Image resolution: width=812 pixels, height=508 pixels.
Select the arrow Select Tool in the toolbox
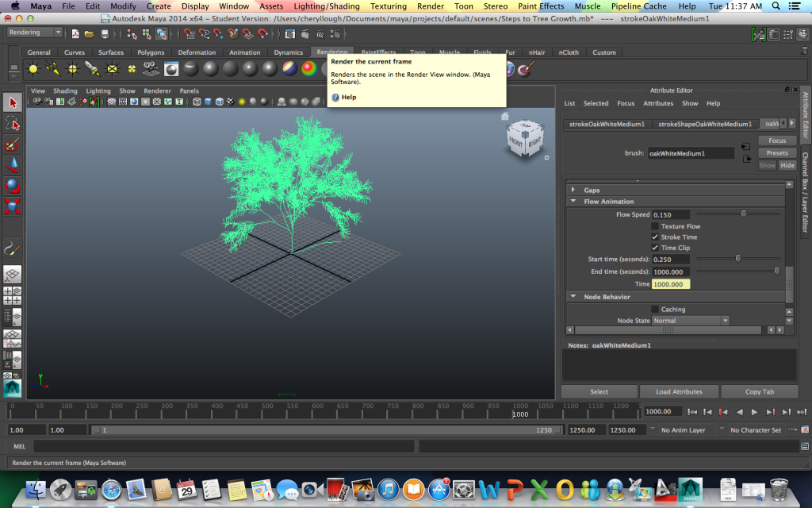pyautogui.click(x=11, y=102)
